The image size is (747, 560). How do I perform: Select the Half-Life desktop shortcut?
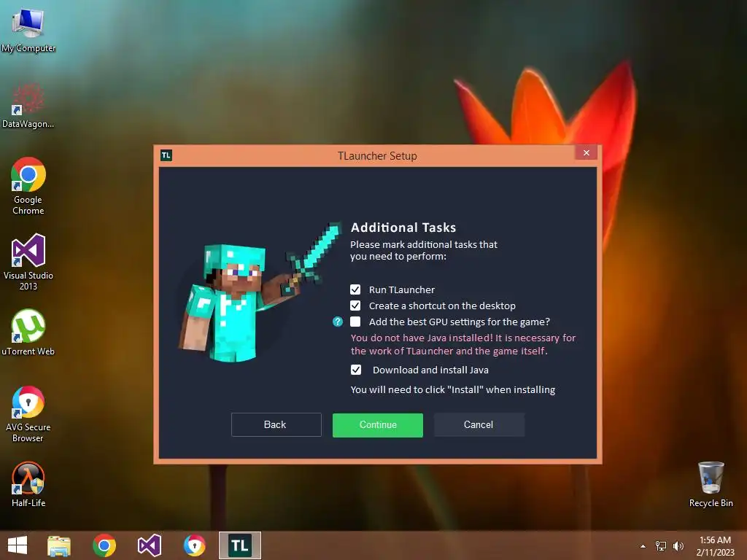coord(28,484)
